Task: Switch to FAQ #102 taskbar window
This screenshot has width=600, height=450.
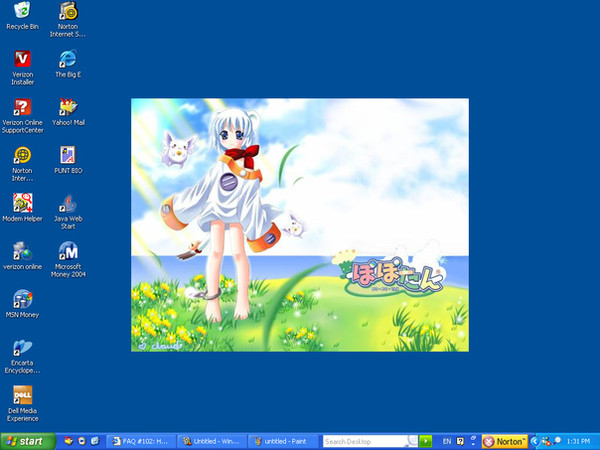Action: click(x=140, y=441)
